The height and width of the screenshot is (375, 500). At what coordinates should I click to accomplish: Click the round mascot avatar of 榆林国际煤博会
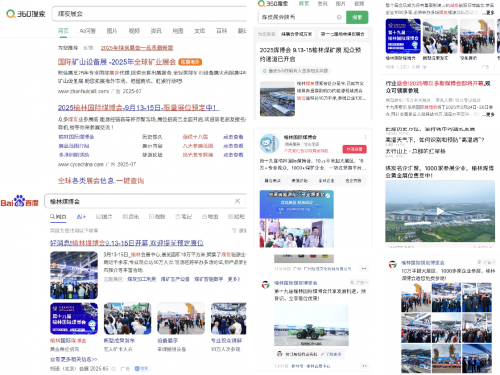tap(269, 143)
